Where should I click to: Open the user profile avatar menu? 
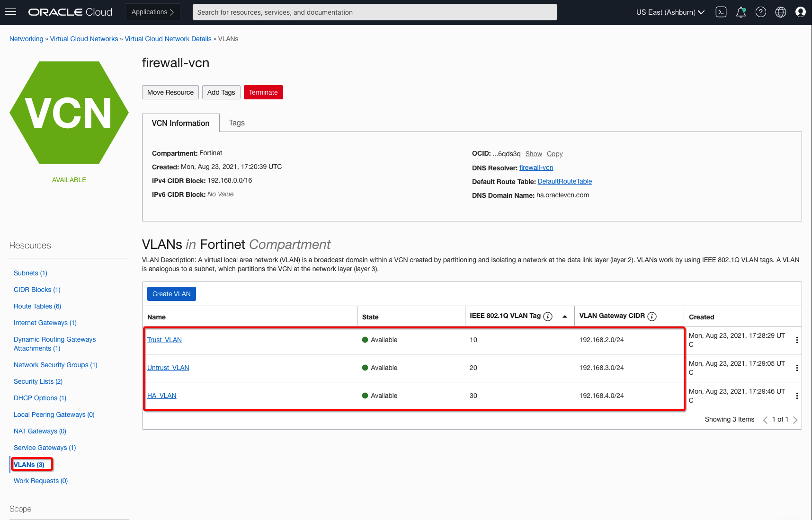801,12
